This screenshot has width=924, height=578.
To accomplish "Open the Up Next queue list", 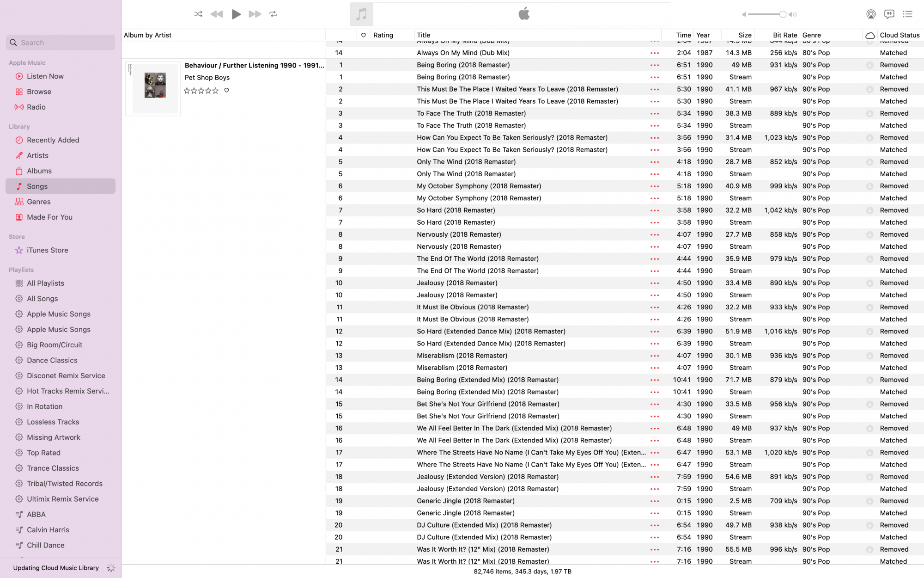I will [x=907, y=14].
